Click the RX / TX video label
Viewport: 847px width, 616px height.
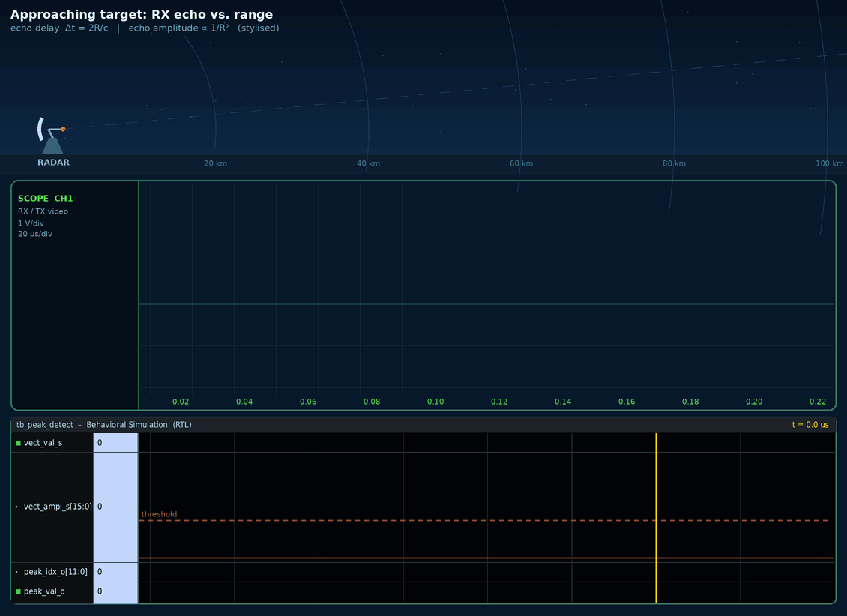pyautogui.click(x=43, y=211)
